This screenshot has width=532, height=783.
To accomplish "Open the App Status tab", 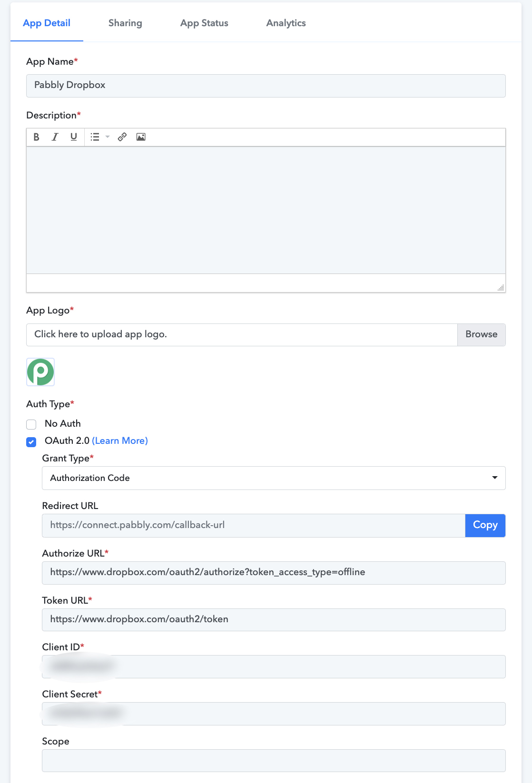I will coord(204,23).
